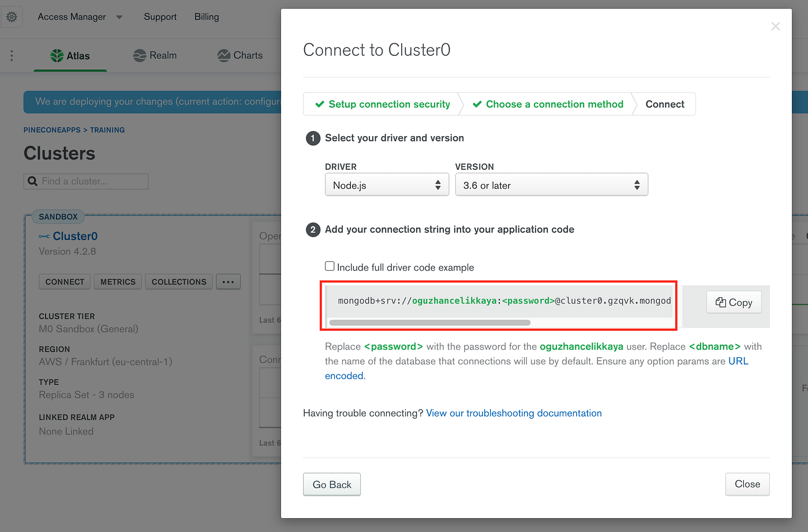The image size is (808, 532).
Task: Open Charts using its icon
Action: point(222,55)
